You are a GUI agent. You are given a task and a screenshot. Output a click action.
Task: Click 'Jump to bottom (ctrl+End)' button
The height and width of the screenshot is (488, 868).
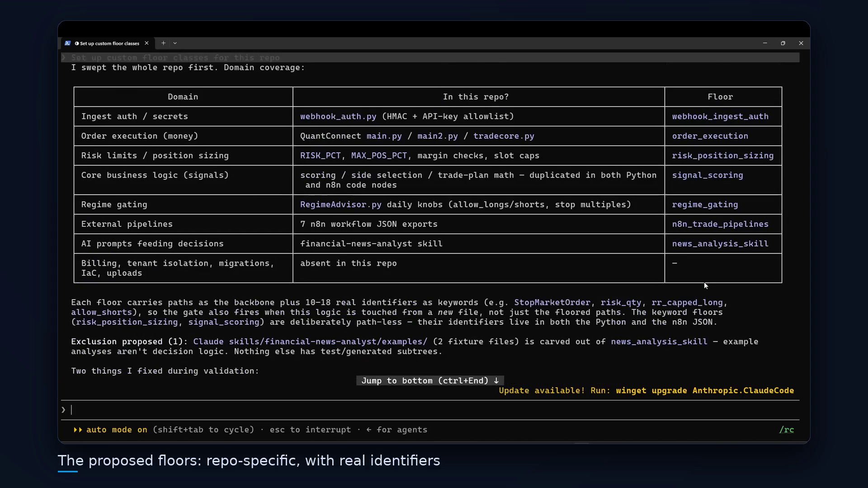pos(430,381)
